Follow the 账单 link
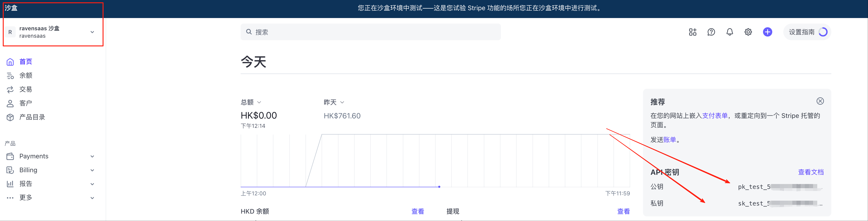Viewport: 868px width, 221px height. [x=670, y=140]
